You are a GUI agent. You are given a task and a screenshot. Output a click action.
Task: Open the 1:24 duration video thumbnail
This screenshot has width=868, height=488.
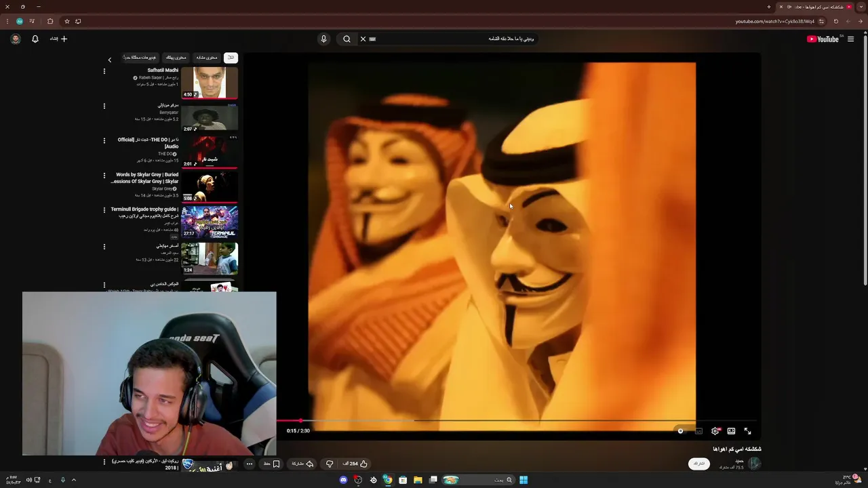pos(210,258)
